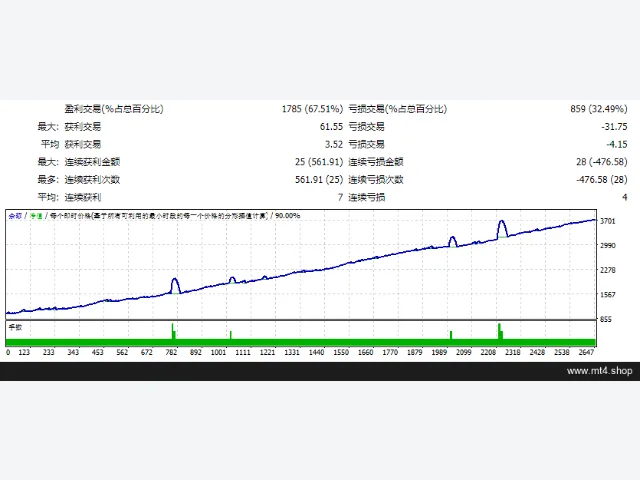Click the x-axis label 2647
Viewport: 640px width, 480px height.
[586, 352]
